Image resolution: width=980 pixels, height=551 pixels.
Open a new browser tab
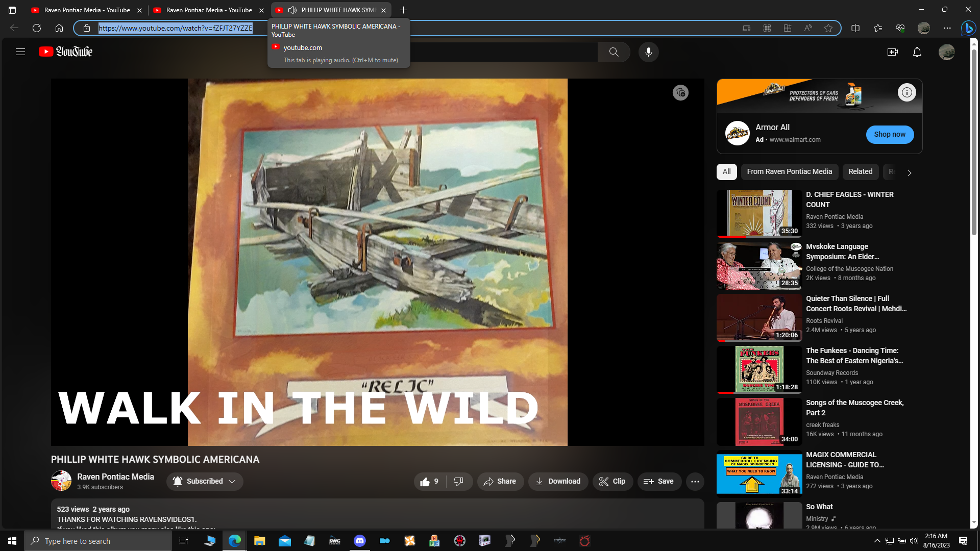tap(403, 10)
